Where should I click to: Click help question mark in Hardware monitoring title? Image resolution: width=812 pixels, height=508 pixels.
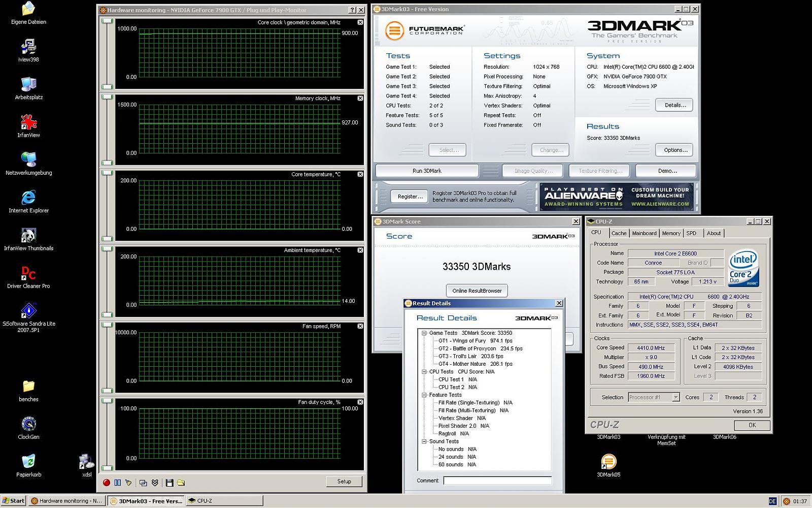[352, 10]
